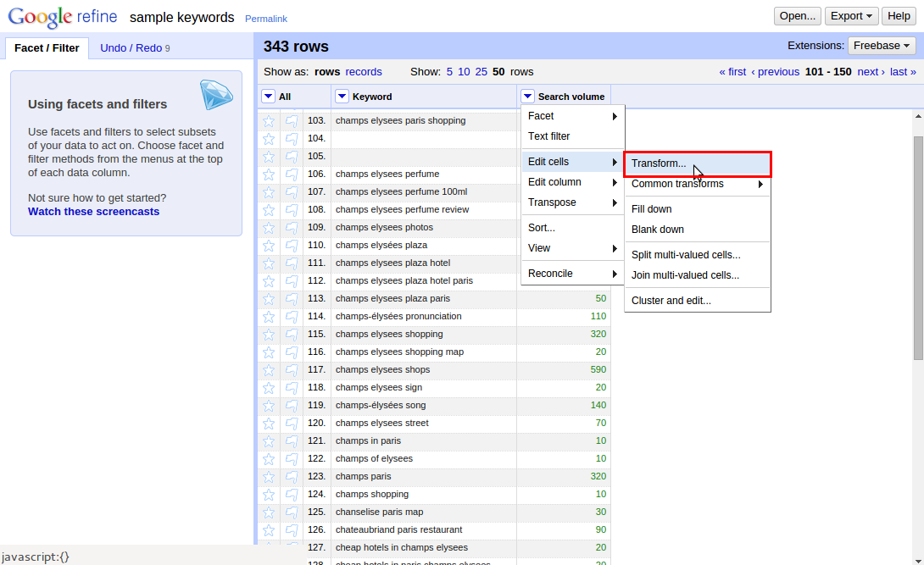
Task: Show 5 rows per page
Action: click(449, 72)
